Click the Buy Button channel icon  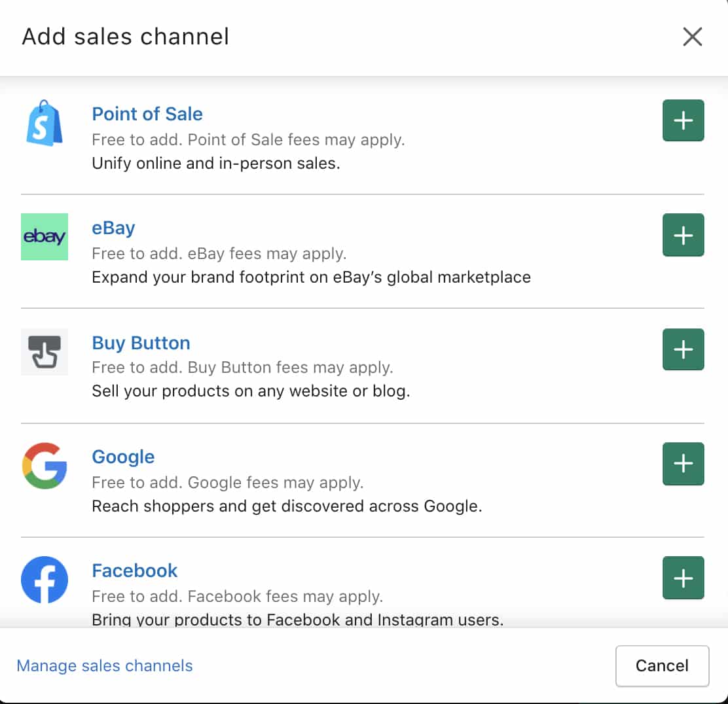[45, 352]
